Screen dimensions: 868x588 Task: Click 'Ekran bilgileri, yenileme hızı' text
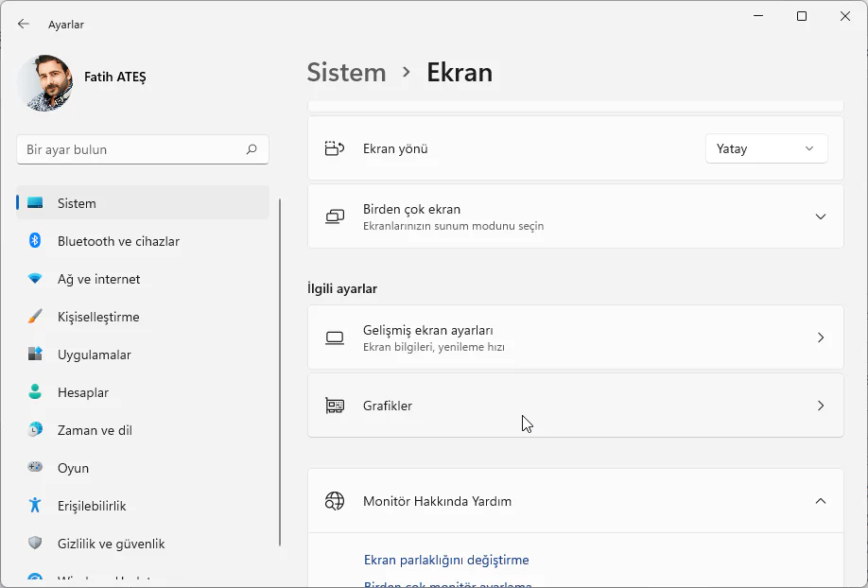click(434, 347)
